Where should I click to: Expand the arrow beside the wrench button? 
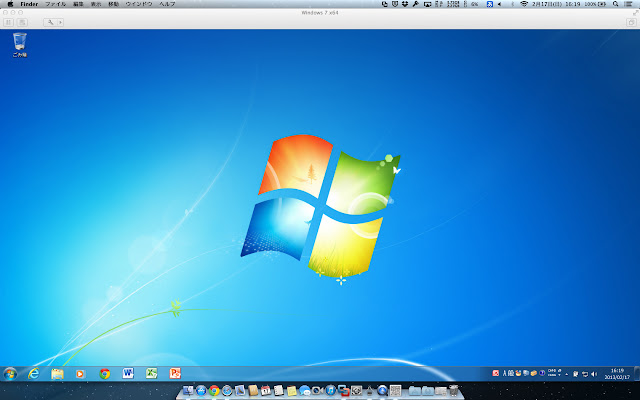point(60,22)
